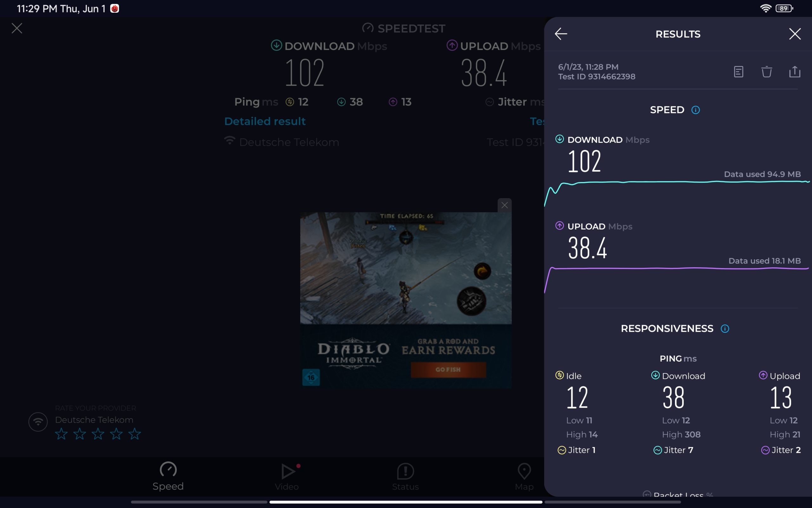
Task: Tap the home indicator bar
Action: click(406, 502)
